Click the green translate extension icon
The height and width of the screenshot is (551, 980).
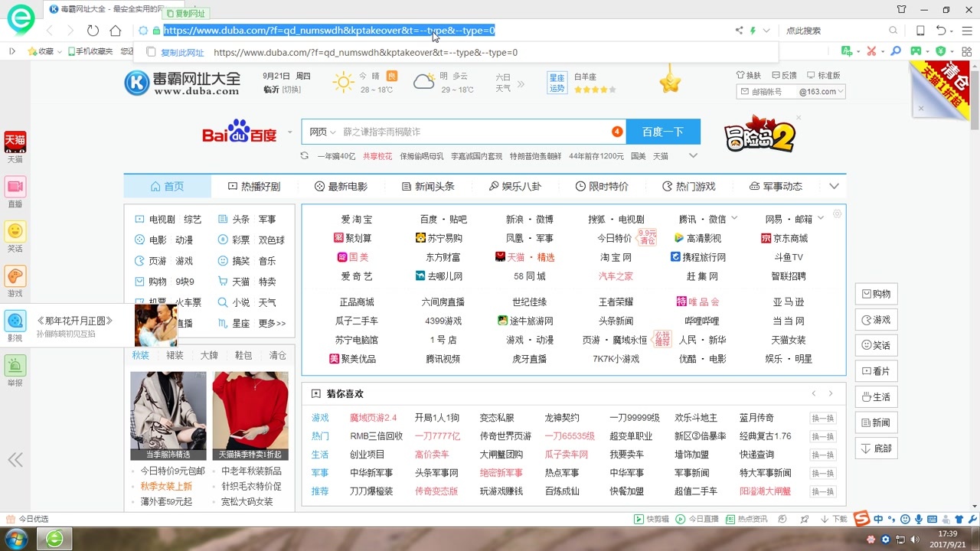tap(847, 51)
